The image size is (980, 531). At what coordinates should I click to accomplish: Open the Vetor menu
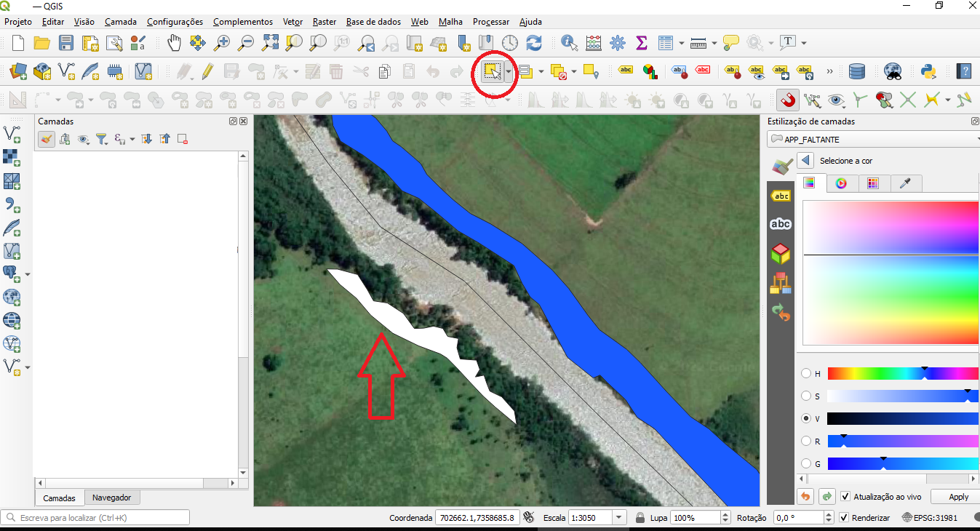tap(293, 22)
